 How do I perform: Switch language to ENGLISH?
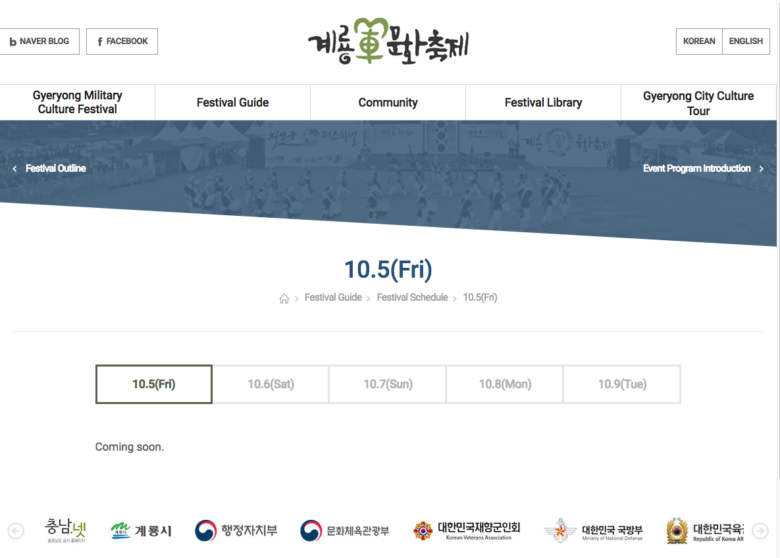745,42
